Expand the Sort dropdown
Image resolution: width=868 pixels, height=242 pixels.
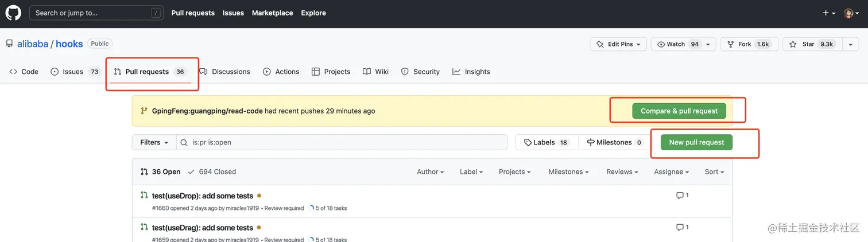pos(714,171)
